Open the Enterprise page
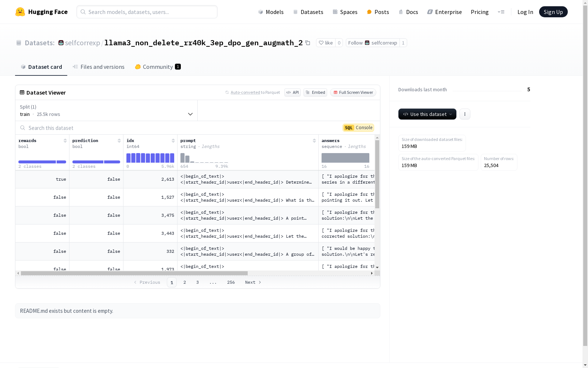Screen dimensions: 588x368 (444, 12)
